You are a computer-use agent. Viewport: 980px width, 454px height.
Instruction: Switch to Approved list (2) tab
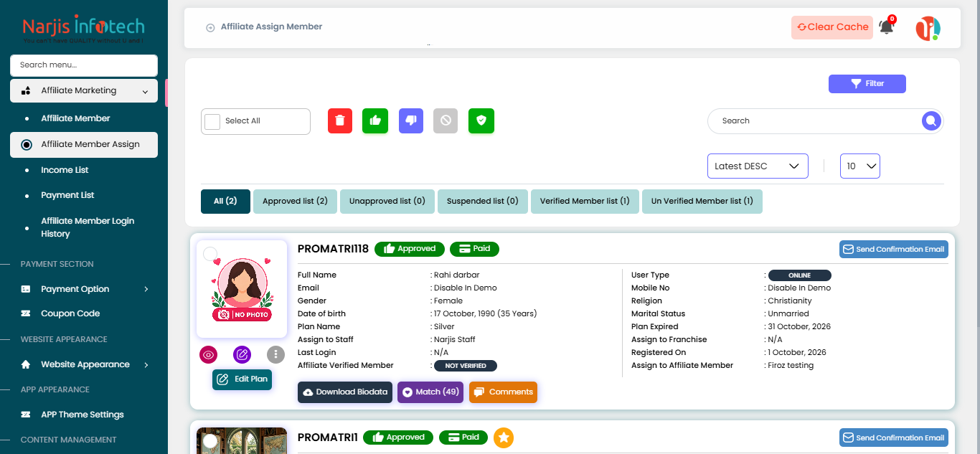[x=295, y=202]
